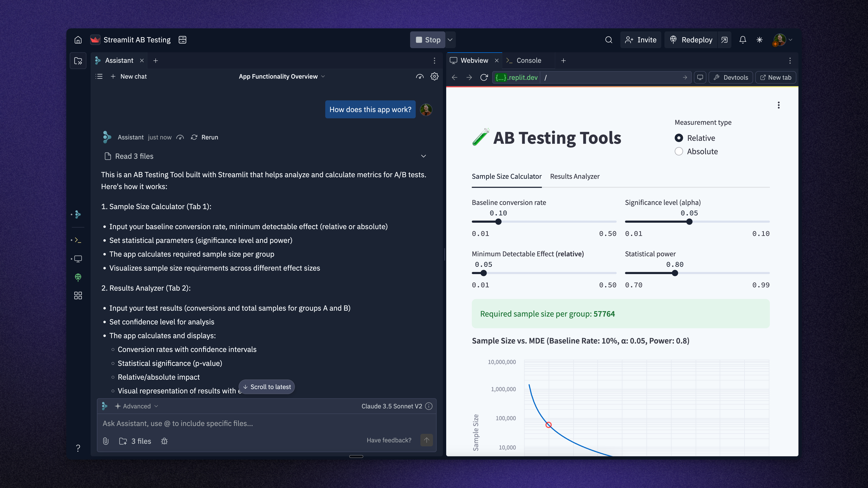Screen dimensions: 868x488
Task: Switch to the Results Analyzer tab
Action: point(575,176)
